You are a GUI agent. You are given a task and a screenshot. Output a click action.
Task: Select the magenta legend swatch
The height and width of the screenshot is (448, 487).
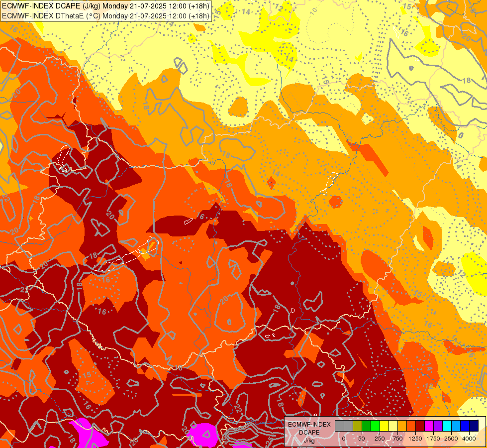pyautogui.click(x=429, y=426)
